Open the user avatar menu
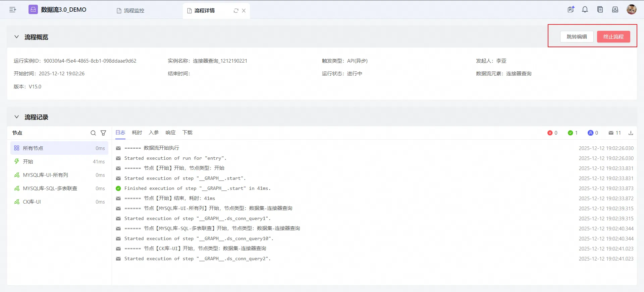Screen dimensions: 644x292 tap(631, 10)
